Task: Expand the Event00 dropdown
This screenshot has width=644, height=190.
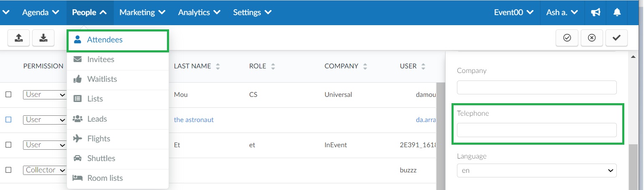Action: (x=513, y=13)
